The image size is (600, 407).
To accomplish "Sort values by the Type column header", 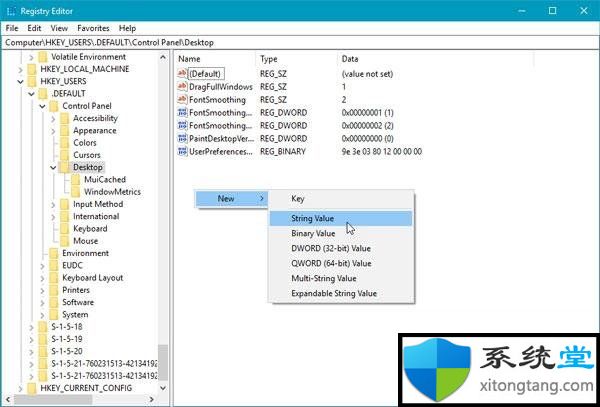I will (297, 59).
